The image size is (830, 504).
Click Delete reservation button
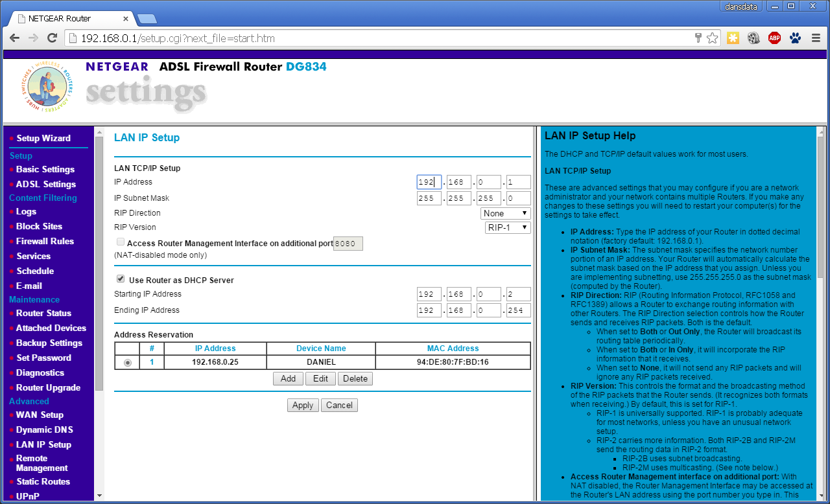tap(355, 379)
